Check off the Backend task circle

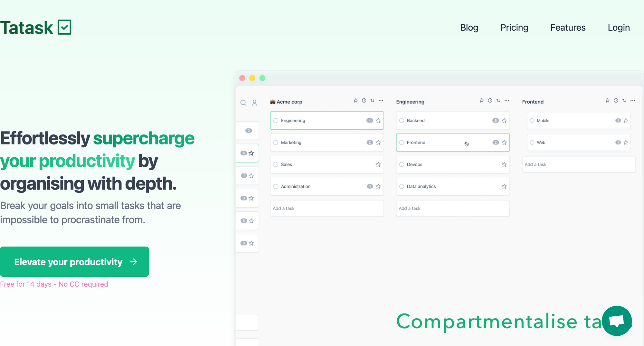(x=402, y=121)
